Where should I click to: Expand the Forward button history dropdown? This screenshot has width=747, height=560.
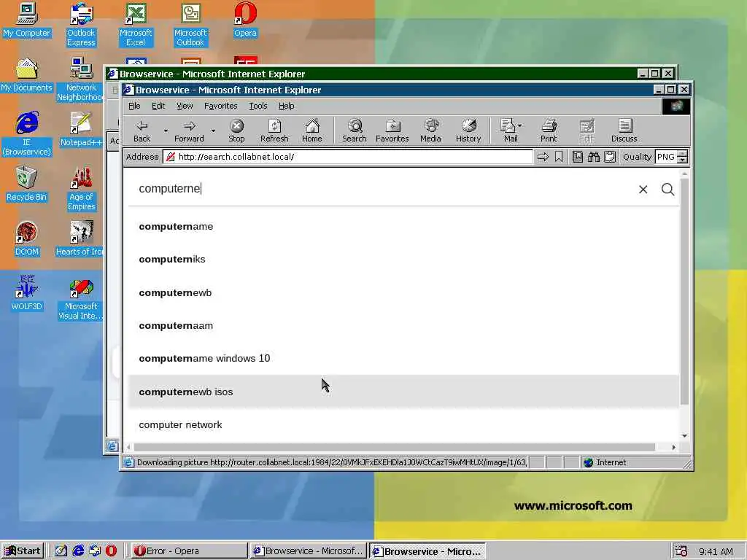tap(213, 131)
